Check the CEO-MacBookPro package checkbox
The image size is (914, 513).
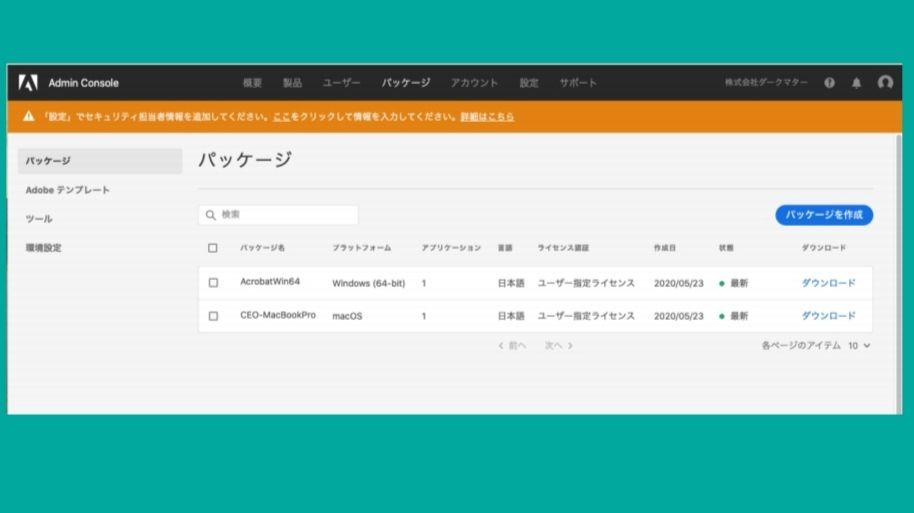click(213, 316)
